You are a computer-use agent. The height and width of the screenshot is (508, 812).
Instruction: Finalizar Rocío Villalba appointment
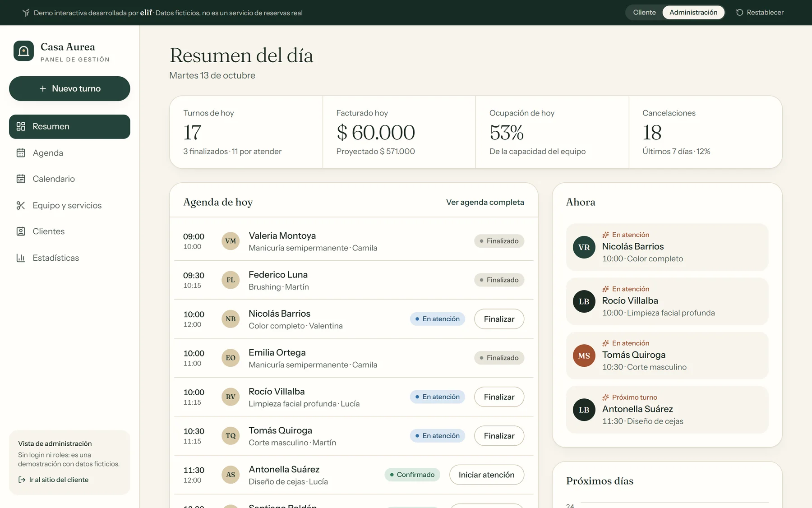pos(499,397)
